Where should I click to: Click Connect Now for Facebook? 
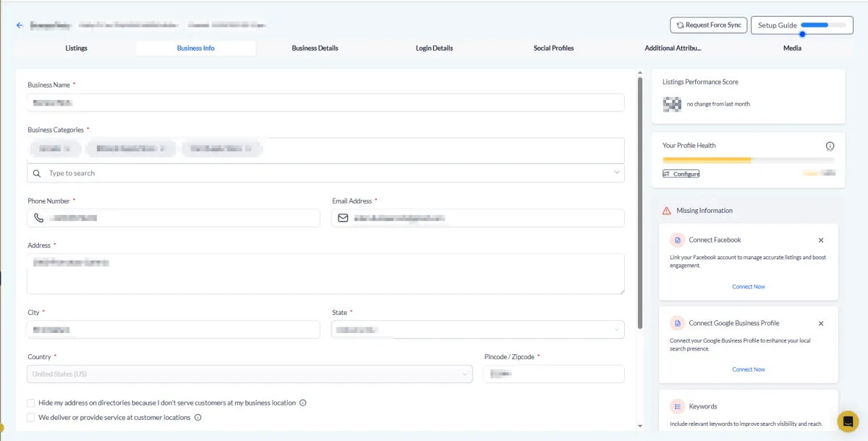[x=749, y=287]
